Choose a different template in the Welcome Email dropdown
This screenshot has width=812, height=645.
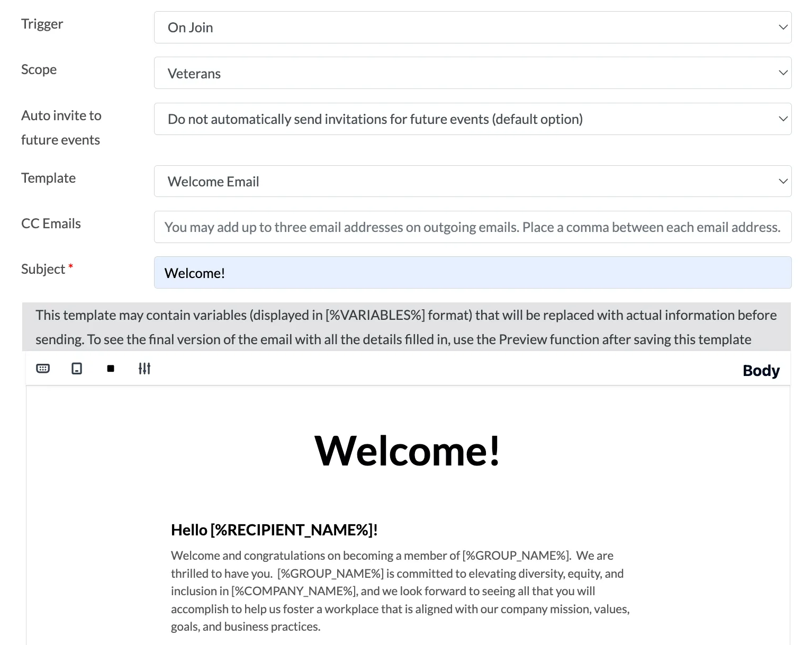[x=473, y=181]
